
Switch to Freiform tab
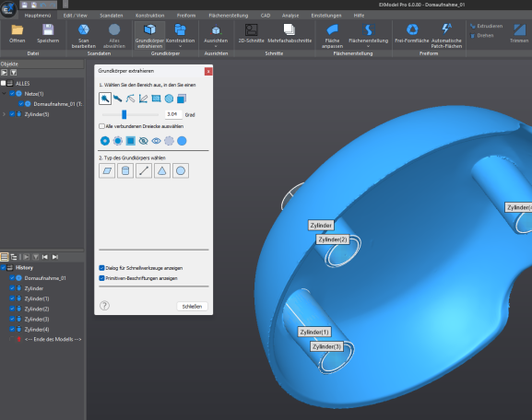click(x=186, y=16)
